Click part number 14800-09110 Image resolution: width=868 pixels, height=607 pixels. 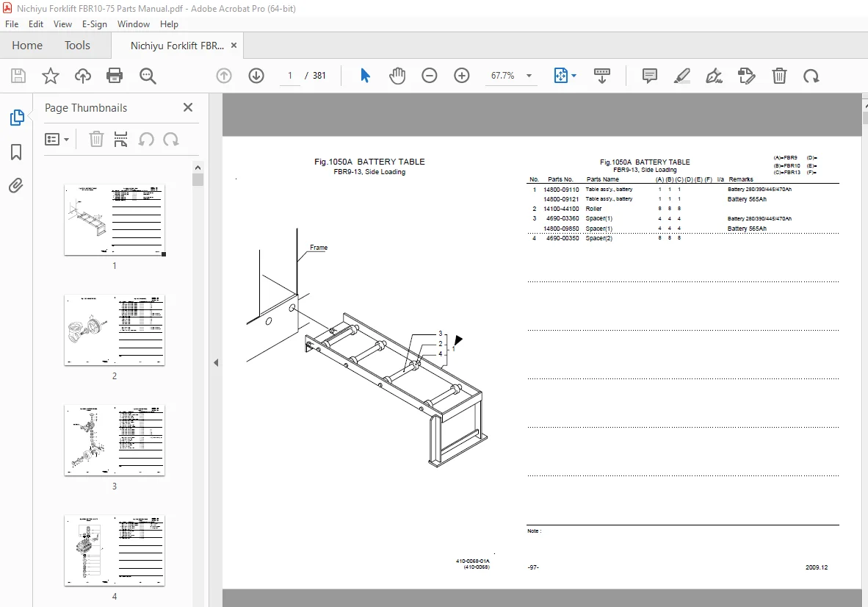pyautogui.click(x=561, y=190)
